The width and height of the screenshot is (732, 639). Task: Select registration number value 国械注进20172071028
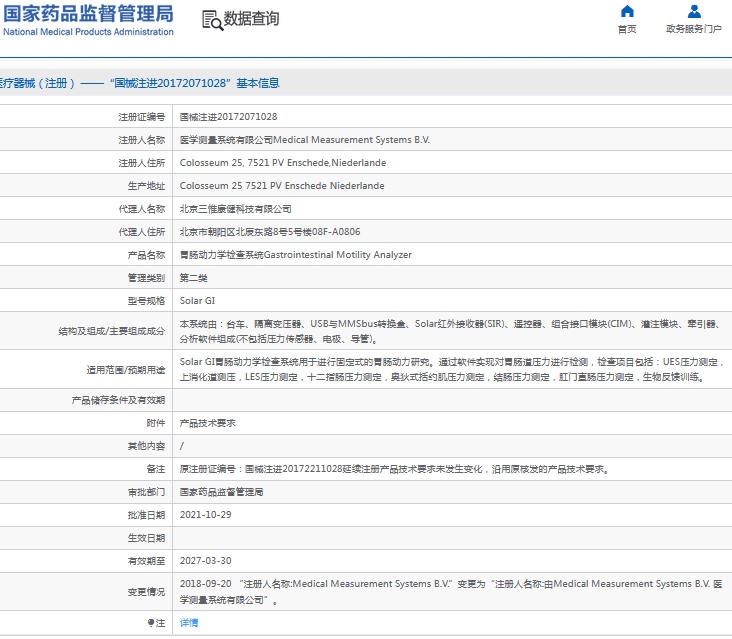pos(228,117)
